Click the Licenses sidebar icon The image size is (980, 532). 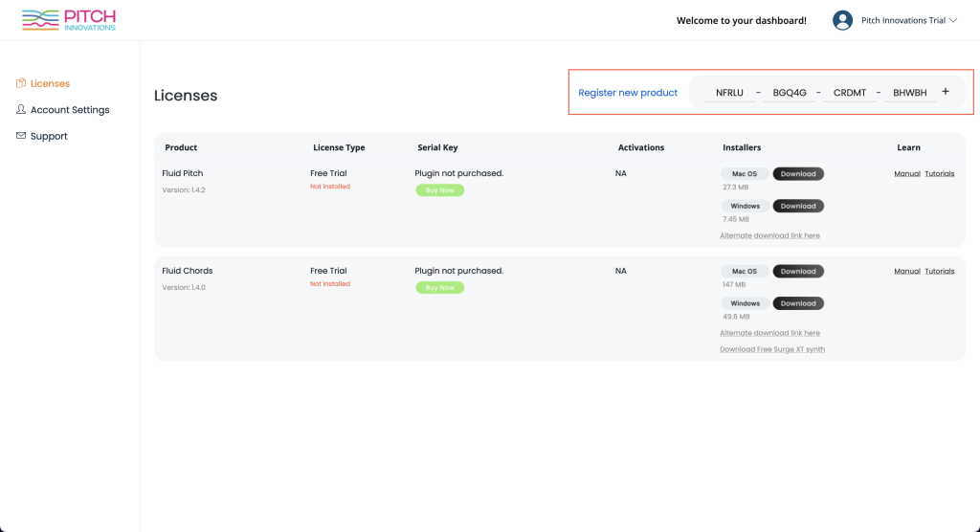(x=21, y=83)
